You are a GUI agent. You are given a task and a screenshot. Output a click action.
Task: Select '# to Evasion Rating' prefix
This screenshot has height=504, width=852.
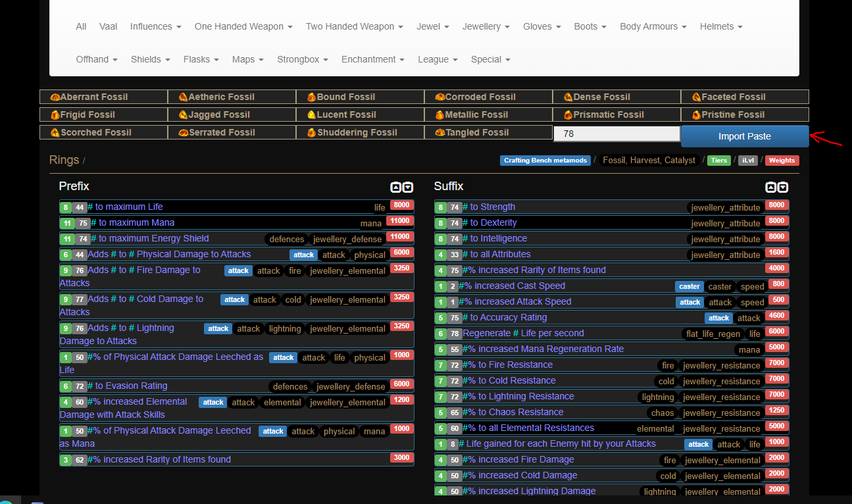pyautogui.click(x=237, y=386)
